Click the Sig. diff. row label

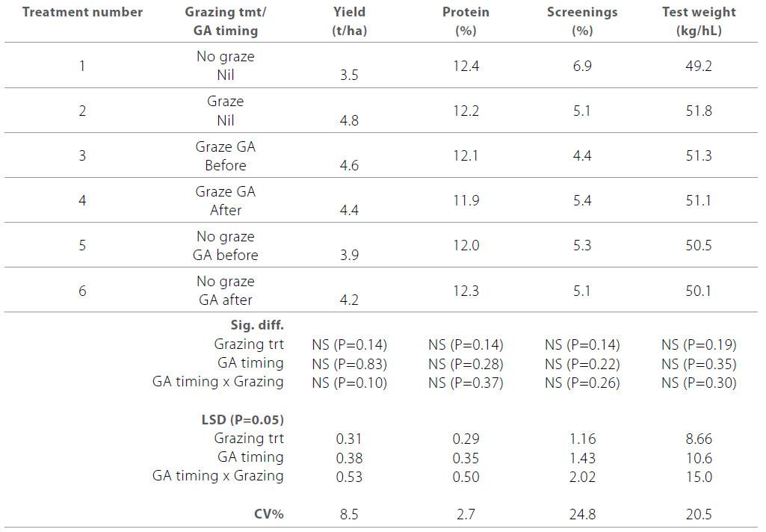click(x=258, y=326)
